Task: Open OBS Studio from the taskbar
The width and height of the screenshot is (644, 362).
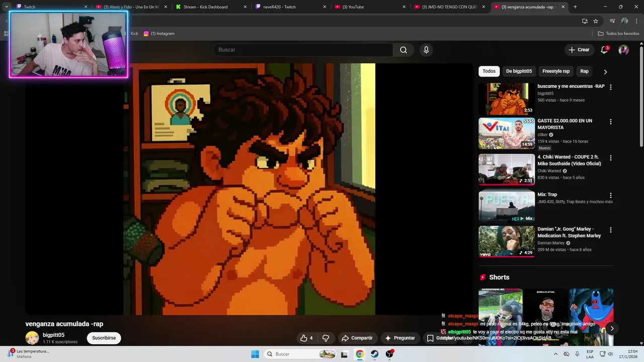Action: (x=389, y=354)
